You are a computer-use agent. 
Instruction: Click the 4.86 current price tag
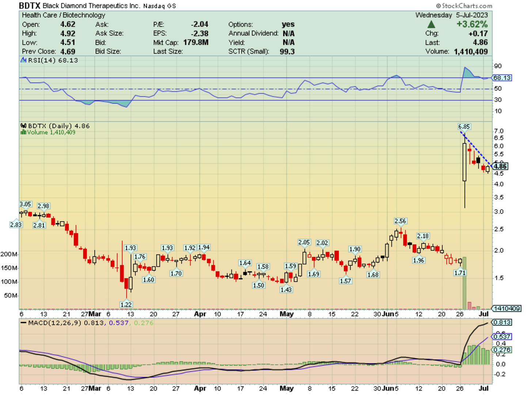coord(500,166)
